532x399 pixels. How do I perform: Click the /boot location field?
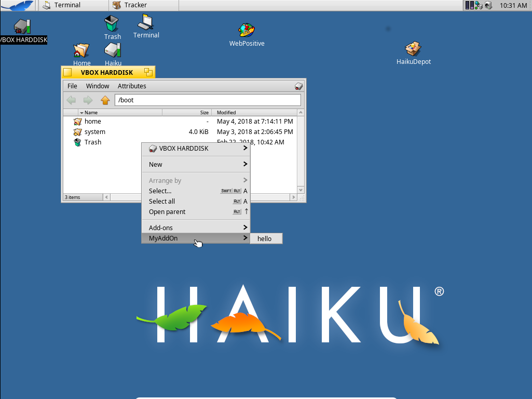[208, 100]
